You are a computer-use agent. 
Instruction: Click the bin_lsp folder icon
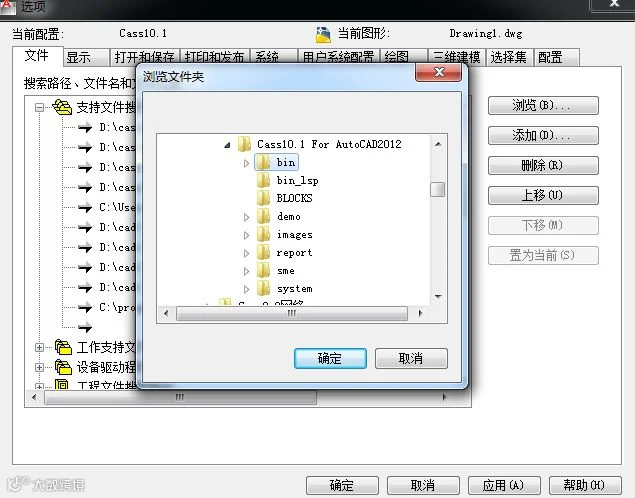tap(263, 180)
